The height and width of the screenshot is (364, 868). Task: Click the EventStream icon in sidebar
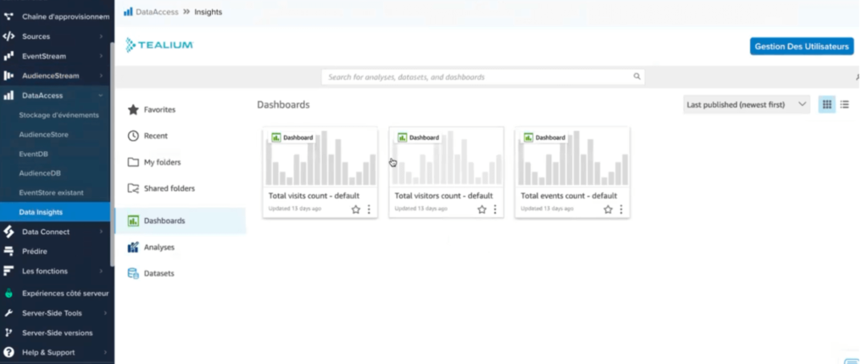click(8, 56)
